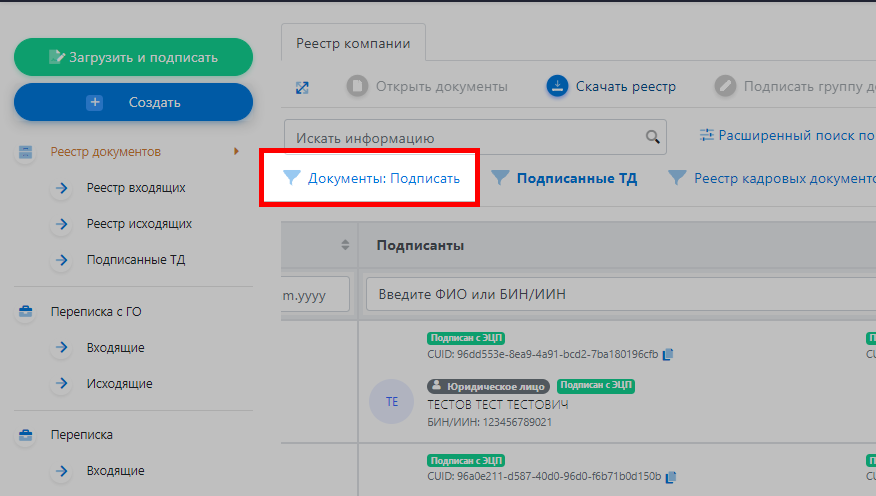
Task: Click funnel icon of Реестр кадровых документов
Action: pyautogui.click(x=677, y=178)
